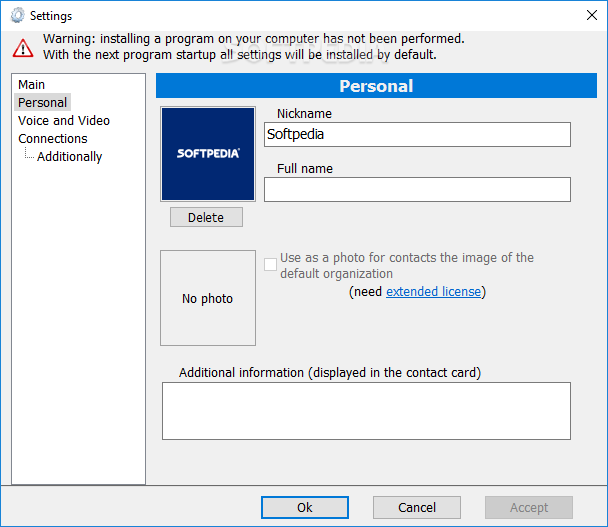Screen dimensions: 608x527
Task: Click the Full name input field
Action: tap(417, 190)
